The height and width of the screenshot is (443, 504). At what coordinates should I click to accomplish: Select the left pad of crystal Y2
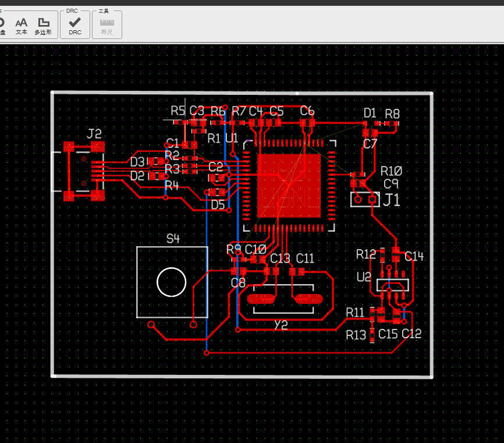(x=261, y=300)
